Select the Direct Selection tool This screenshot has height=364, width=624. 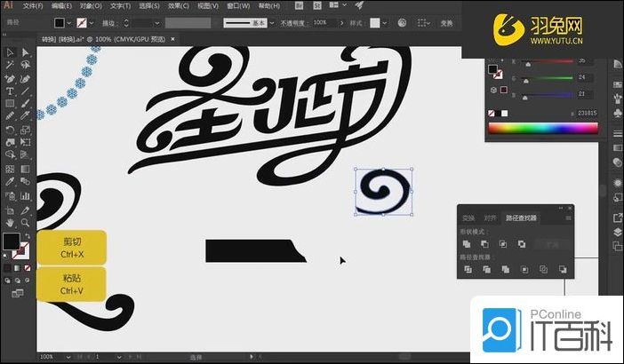pyautogui.click(x=25, y=53)
